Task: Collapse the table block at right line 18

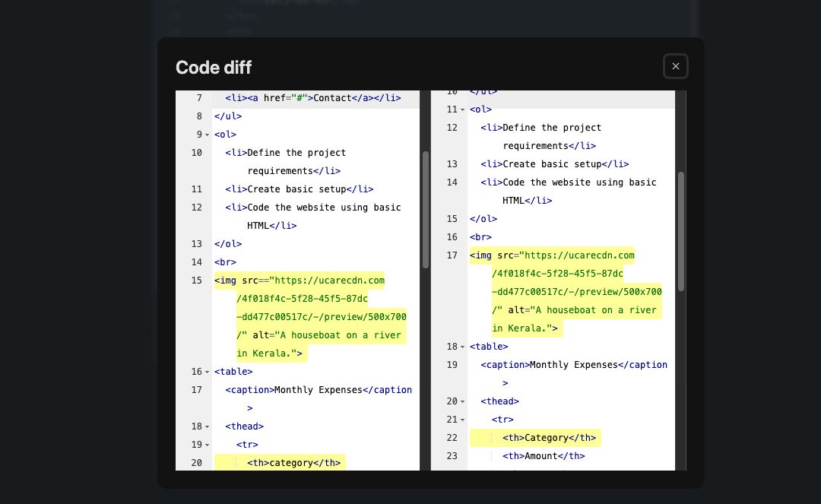Action: (462, 347)
